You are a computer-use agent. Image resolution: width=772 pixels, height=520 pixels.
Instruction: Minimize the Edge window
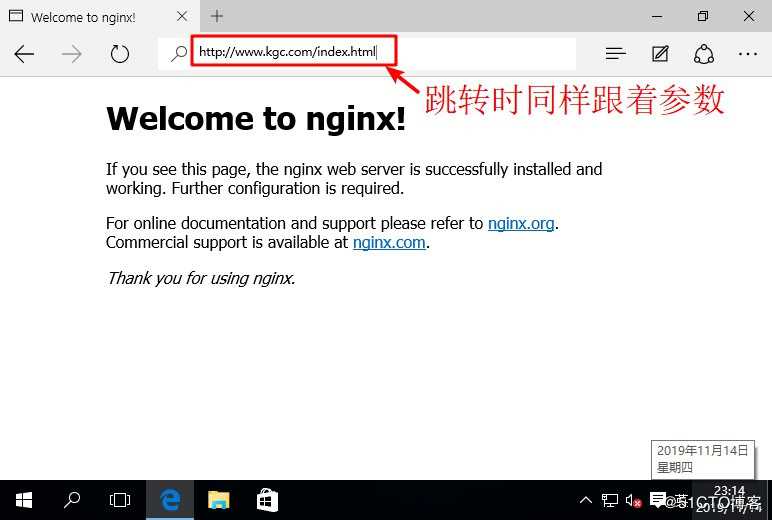[657, 16]
